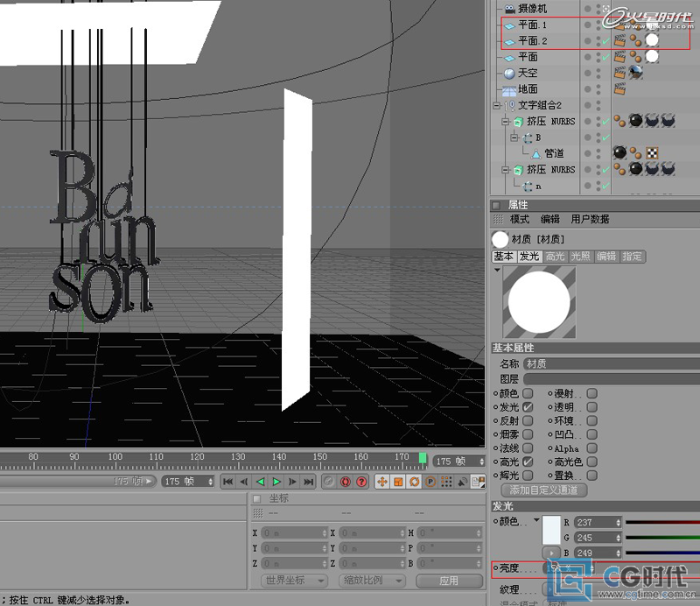This screenshot has width=700, height=606.
Task: Enable the 反射 channel checkbox
Action: point(528,420)
